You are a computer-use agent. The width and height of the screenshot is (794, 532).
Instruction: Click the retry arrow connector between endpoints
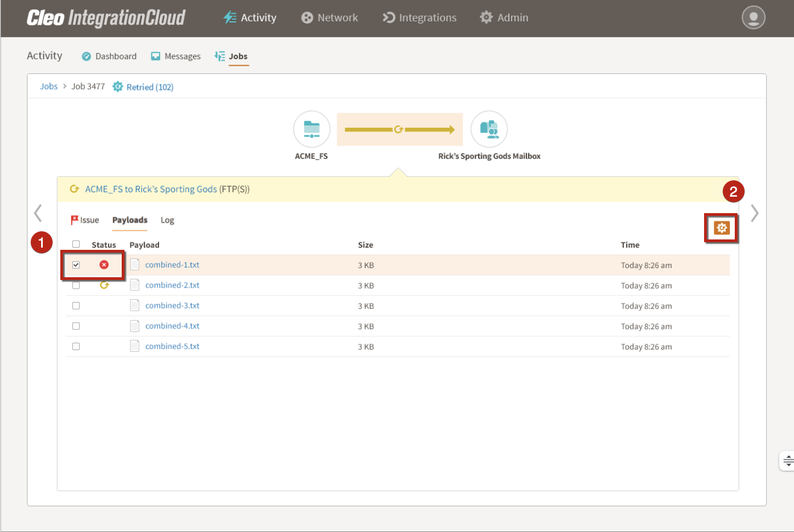point(400,129)
